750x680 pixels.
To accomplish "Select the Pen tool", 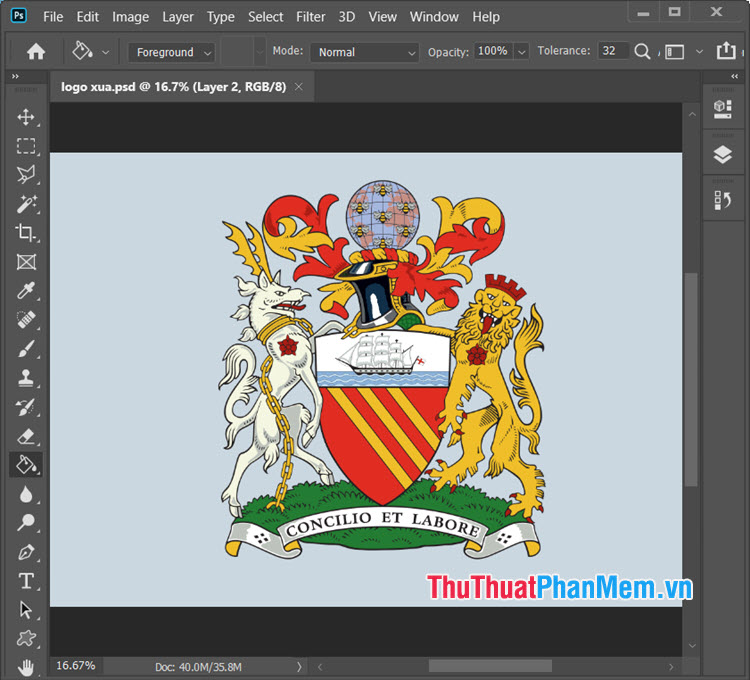I will [x=26, y=552].
